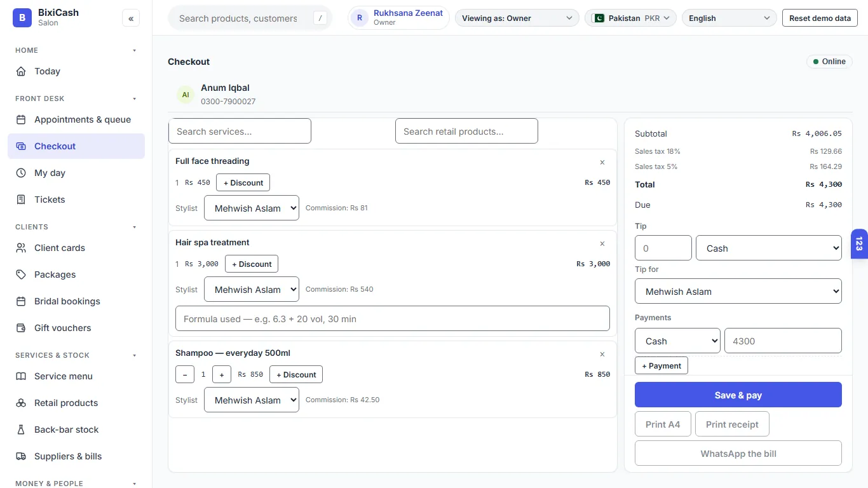Open Tickets from its receipt icon
Screen dimensions: 868x488
[x=22, y=200]
